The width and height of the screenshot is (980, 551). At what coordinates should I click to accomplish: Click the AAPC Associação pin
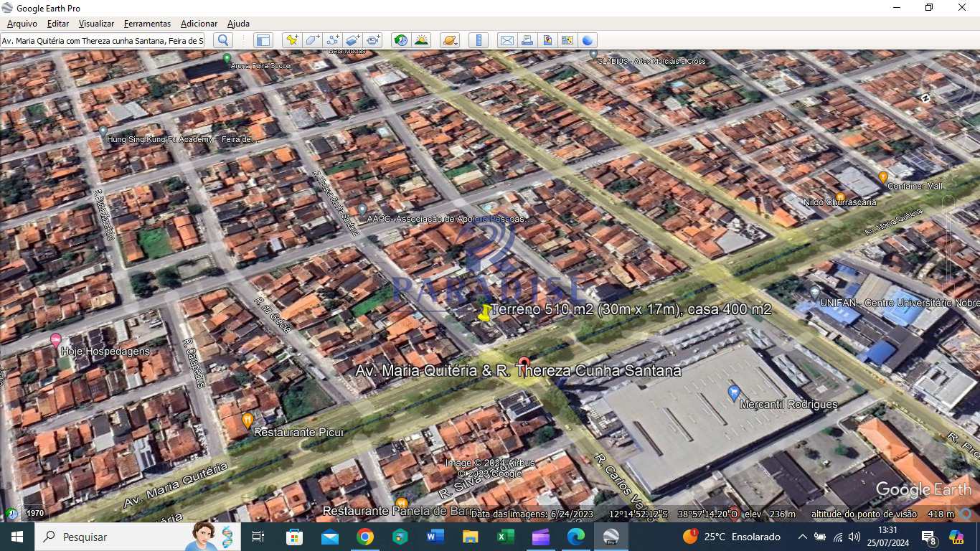tap(362, 209)
